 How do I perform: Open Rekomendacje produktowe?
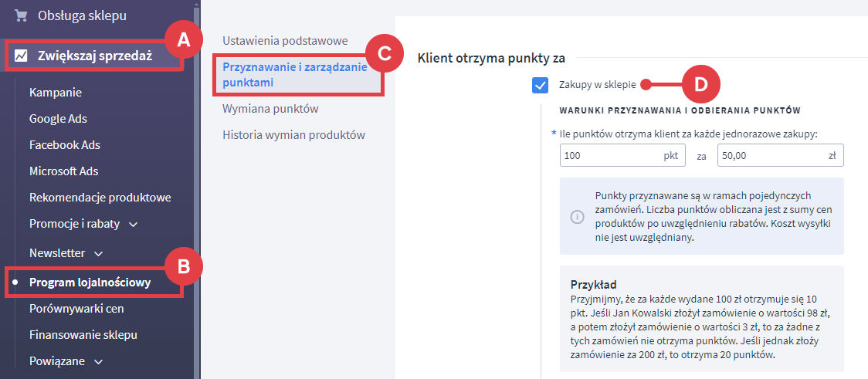(x=100, y=198)
